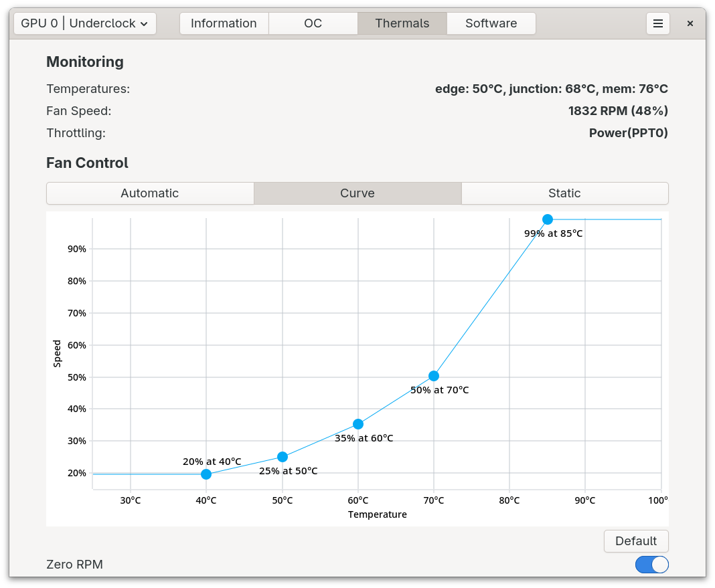This screenshot has width=715, height=588.
Task: Click the 35% at 60°C curve point
Action: point(358,424)
